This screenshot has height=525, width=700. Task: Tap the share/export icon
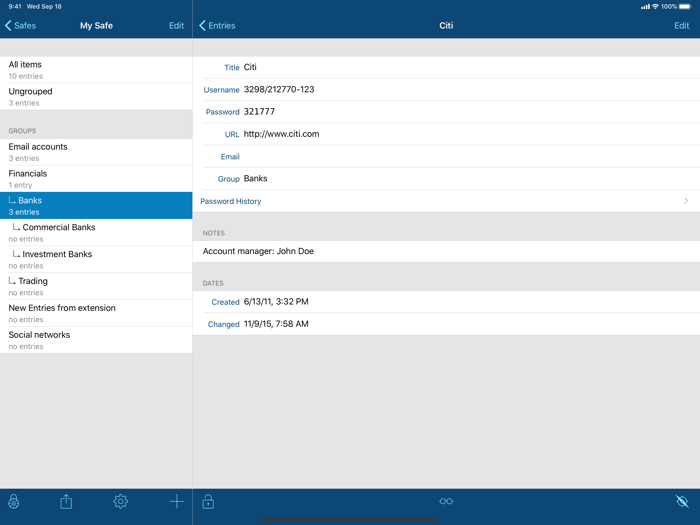66,501
